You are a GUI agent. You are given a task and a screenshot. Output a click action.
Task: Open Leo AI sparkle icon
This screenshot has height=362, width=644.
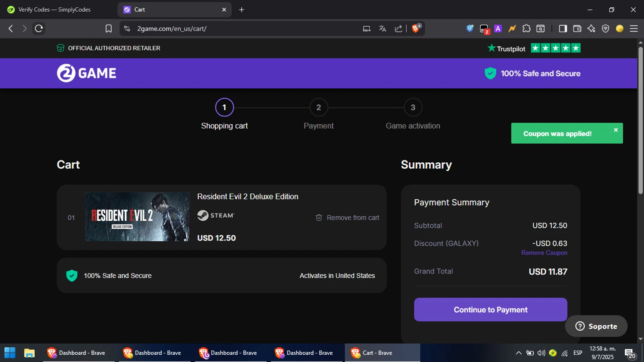(x=591, y=28)
